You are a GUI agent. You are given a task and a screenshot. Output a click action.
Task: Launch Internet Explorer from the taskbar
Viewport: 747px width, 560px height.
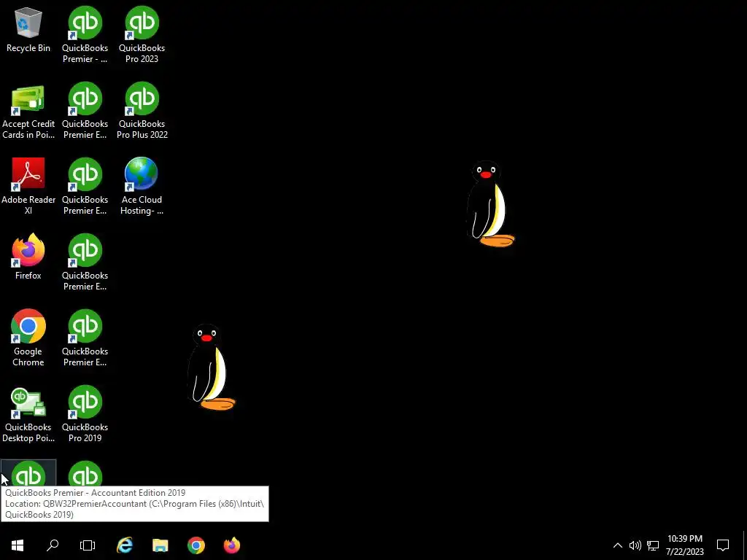pos(125,545)
